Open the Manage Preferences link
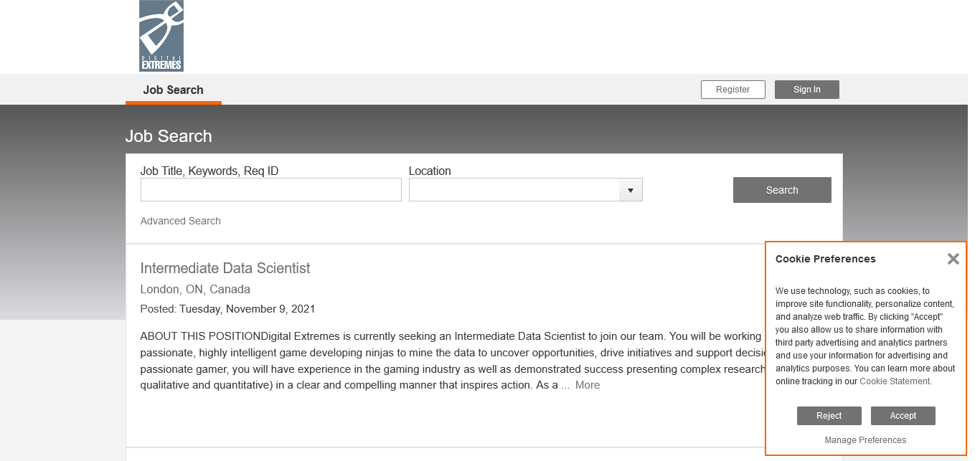 tap(865, 440)
